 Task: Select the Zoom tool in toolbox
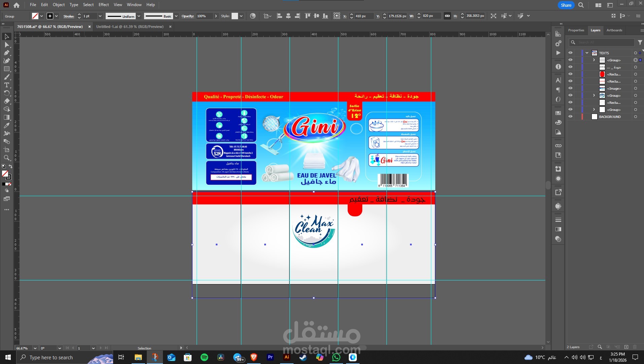(6, 158)
